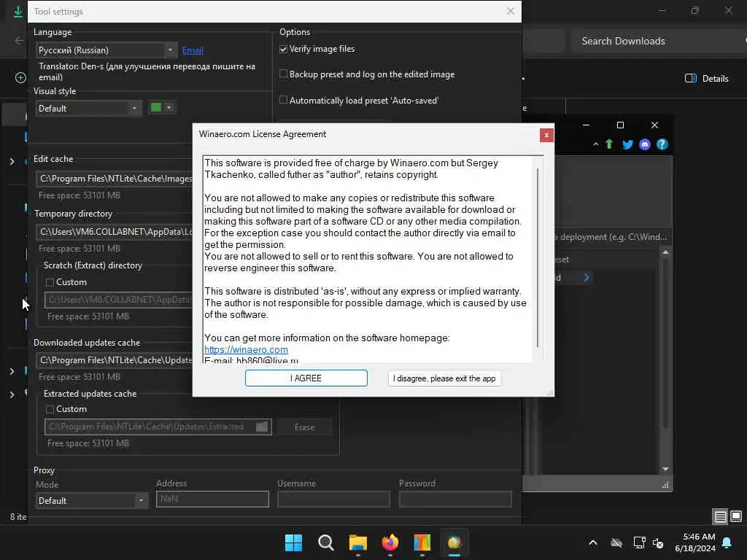Click 'I disagree, please exit the app'

click(444, 378)
